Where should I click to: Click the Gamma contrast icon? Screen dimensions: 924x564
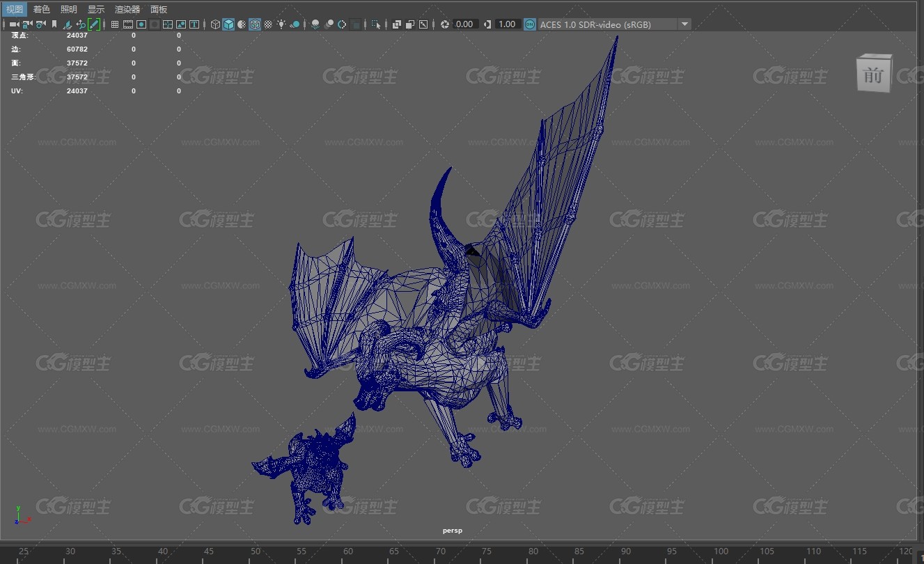pos(487,24)
